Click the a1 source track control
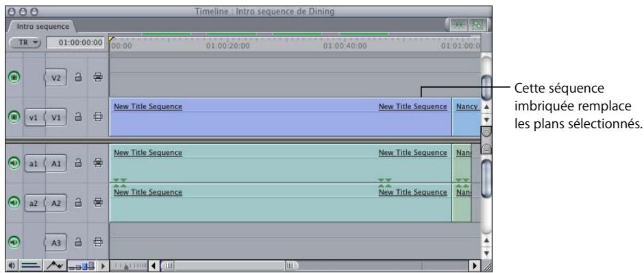The width and height of the screenshot is (644, 273). (x=34, y=164)
